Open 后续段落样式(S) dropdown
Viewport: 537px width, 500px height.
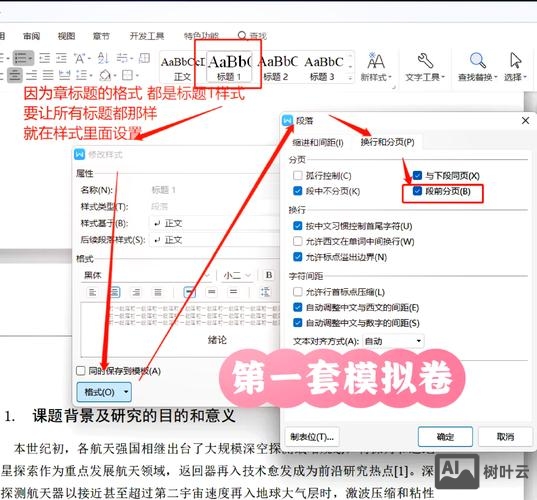214,240
